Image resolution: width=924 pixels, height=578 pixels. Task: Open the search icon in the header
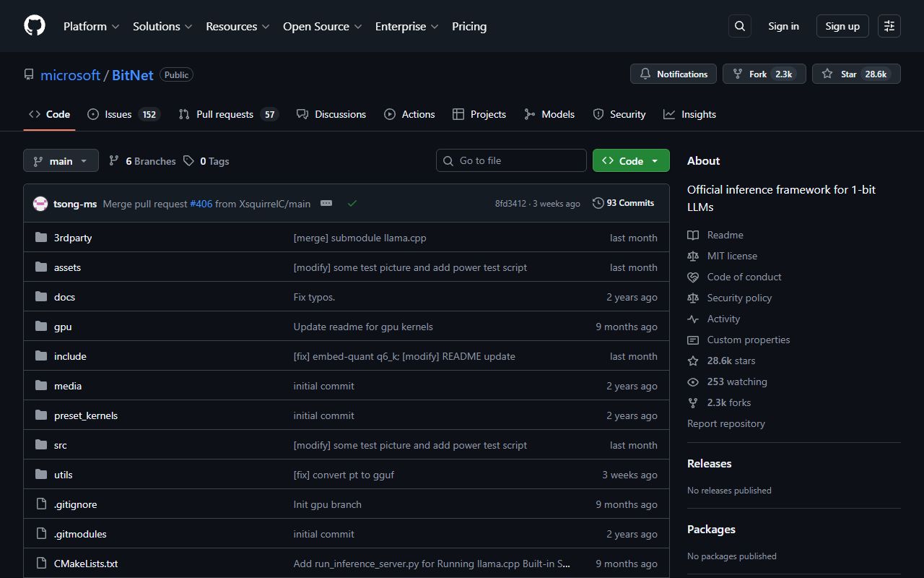tap(739, 26)
